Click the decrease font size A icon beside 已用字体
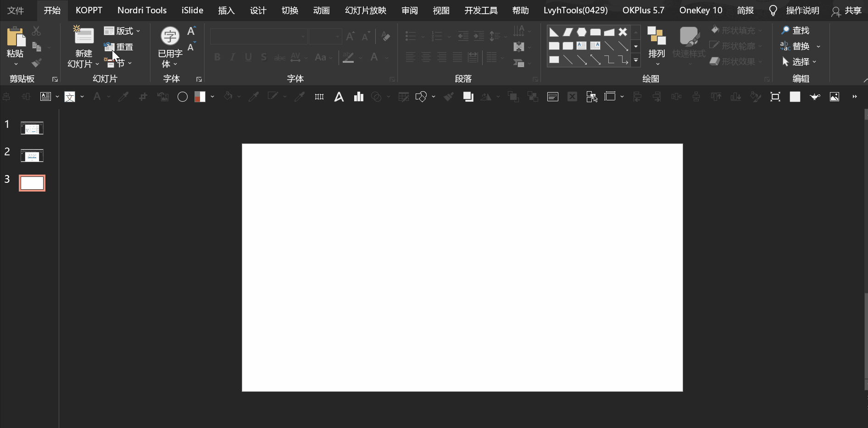Image resolution: width=868 pixels, height=428 pixels. click(191, 47)
